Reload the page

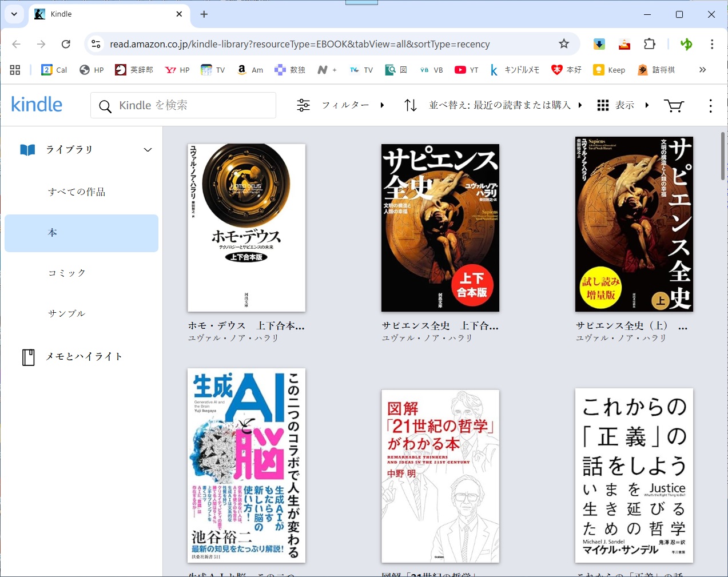[66, 44]
